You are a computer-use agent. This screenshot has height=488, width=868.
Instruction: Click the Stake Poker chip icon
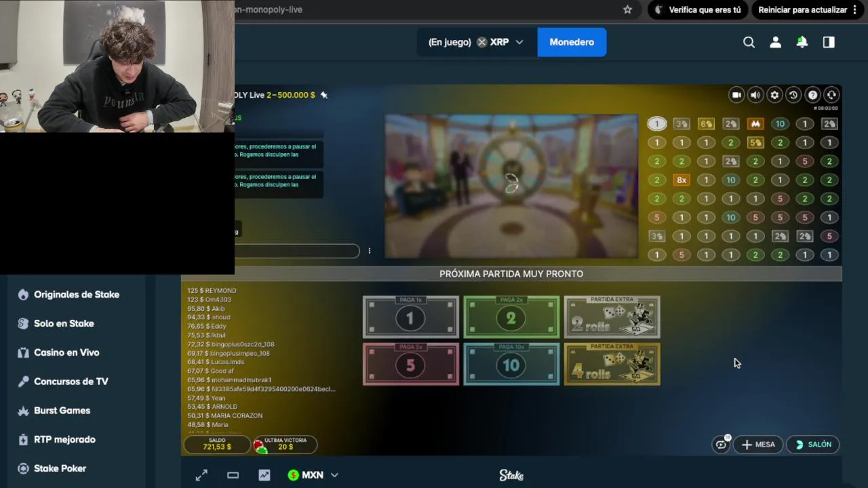pyautogui.click(x=23, y=468)
